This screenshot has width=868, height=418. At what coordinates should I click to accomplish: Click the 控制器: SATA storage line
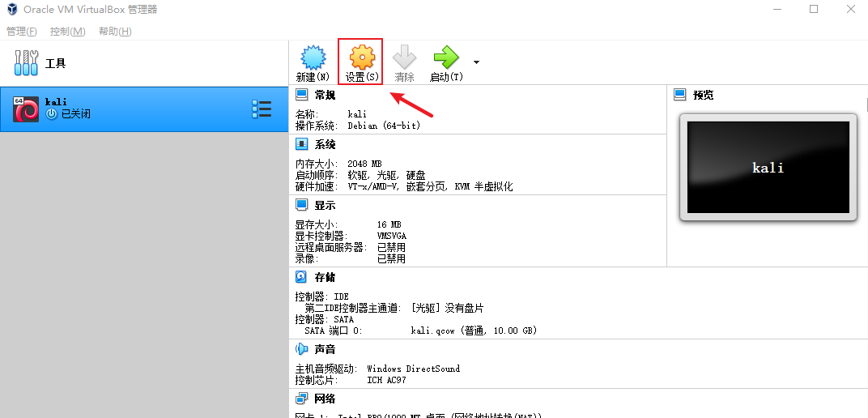pyautogui.click(x=325, y=319)
